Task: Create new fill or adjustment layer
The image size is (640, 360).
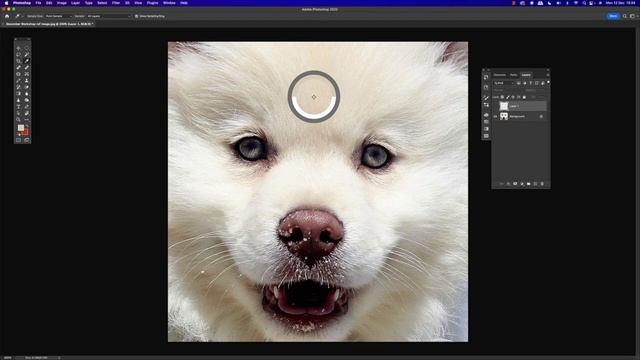Action: [522, 184]
